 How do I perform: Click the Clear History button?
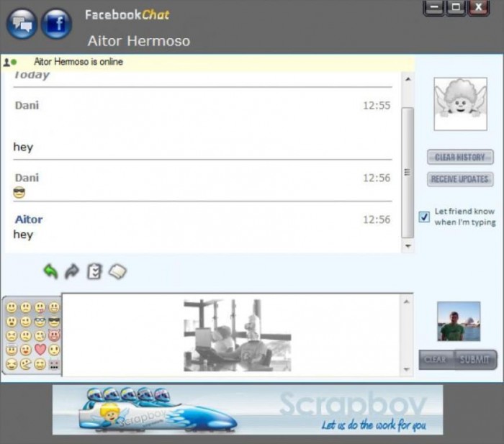[460, 158]
